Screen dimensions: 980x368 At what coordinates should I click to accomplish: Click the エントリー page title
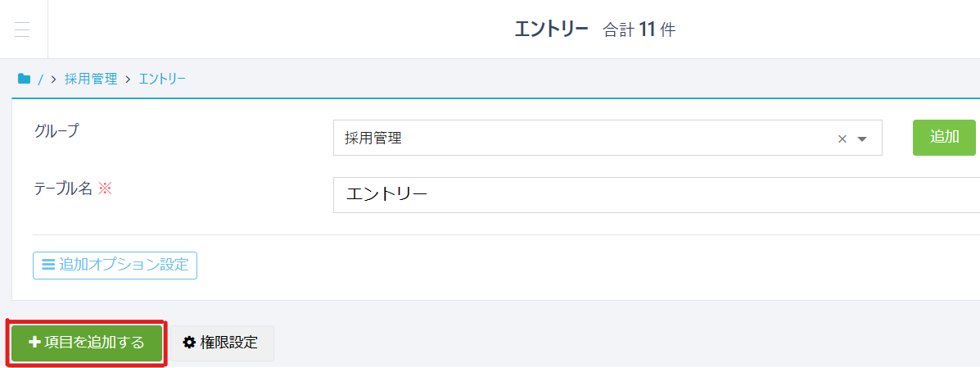tap(551, 30)
